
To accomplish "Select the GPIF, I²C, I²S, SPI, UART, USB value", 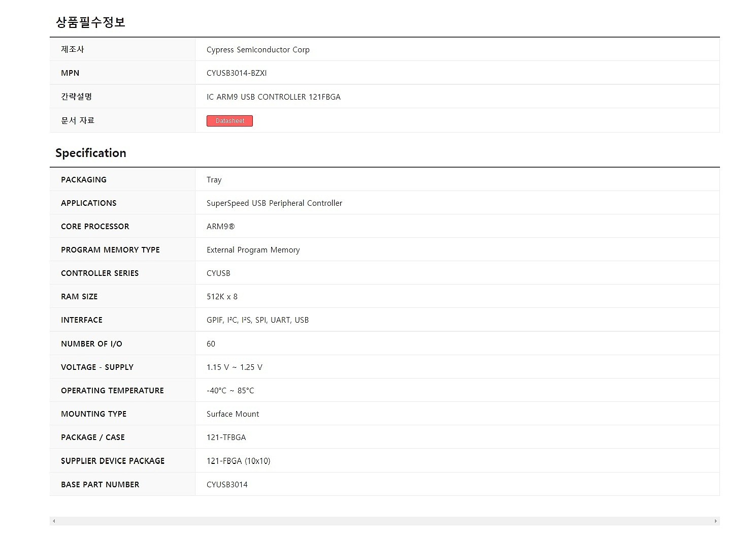I will coord(257,320).
